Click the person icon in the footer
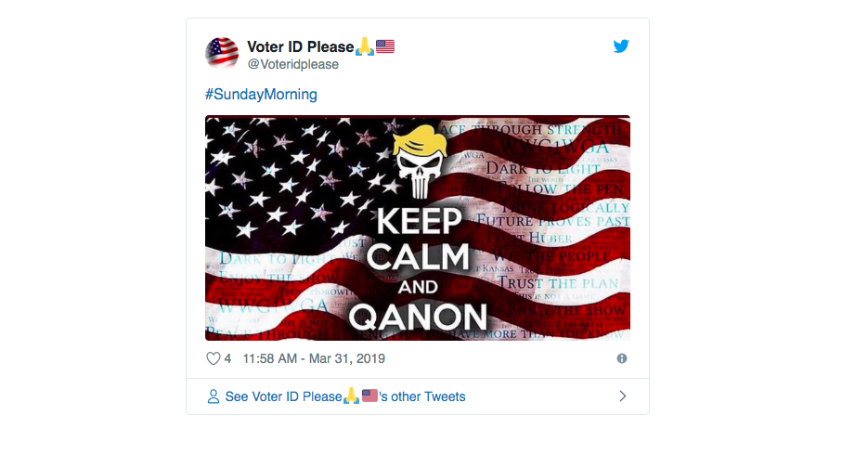 point(214,396)
